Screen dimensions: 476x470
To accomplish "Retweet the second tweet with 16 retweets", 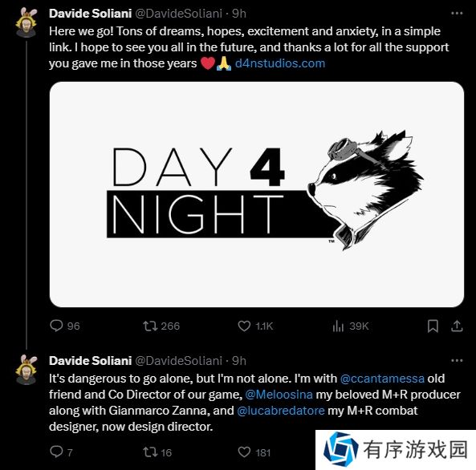I will (150, 452).
